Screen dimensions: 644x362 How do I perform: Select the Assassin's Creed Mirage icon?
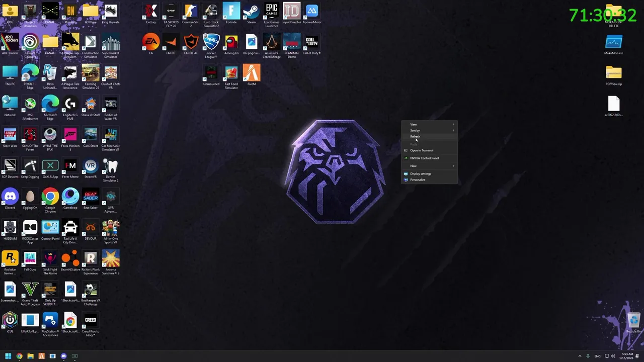[x=272, y=46]
